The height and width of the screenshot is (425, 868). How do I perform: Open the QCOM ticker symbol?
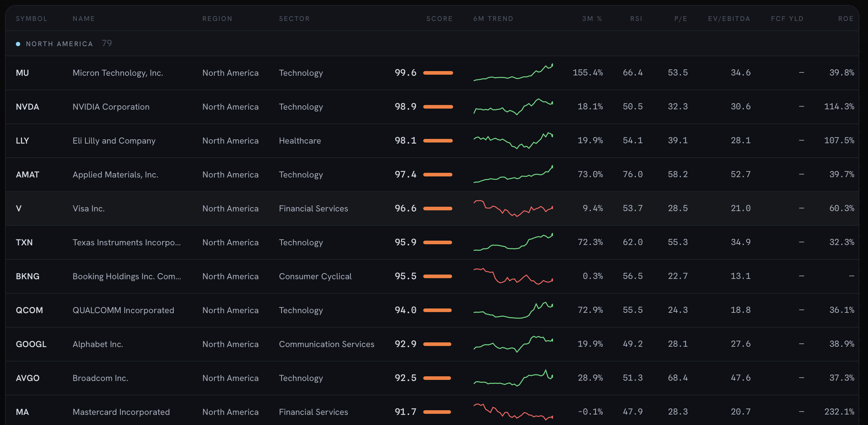(x=29, y=310)
